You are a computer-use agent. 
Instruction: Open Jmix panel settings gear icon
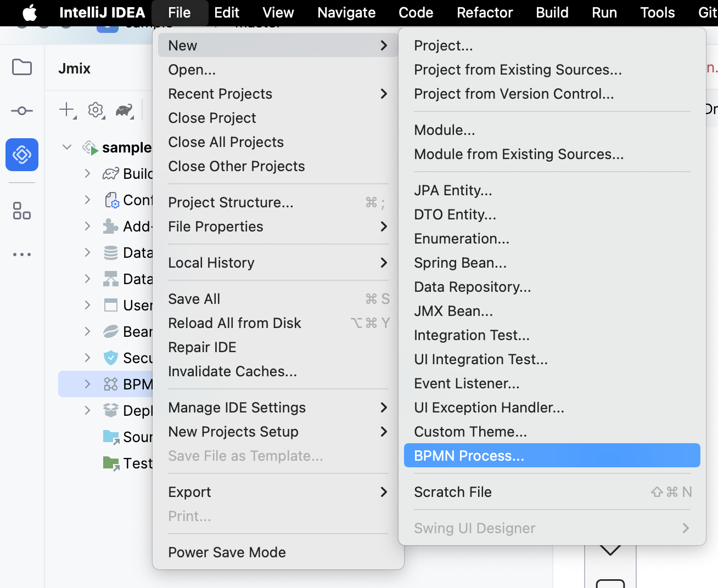pyautogui.click(x=96, y=110)
